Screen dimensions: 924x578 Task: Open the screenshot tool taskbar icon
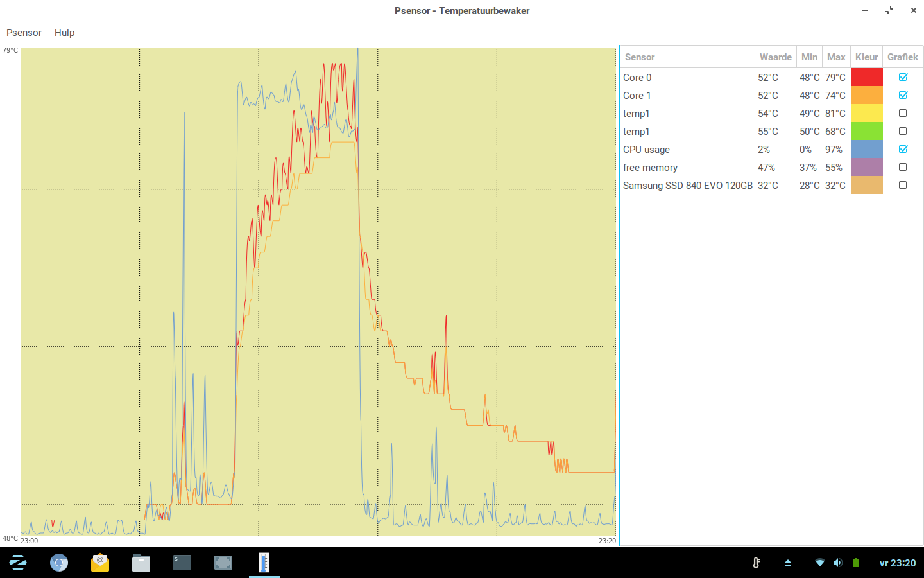point(223,563)
